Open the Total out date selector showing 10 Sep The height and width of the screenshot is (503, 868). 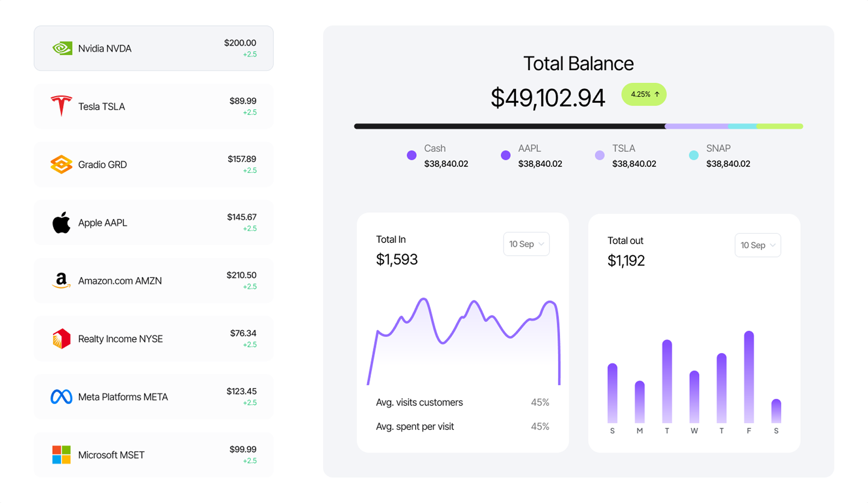pyautogui.click(x=758, y=245)
